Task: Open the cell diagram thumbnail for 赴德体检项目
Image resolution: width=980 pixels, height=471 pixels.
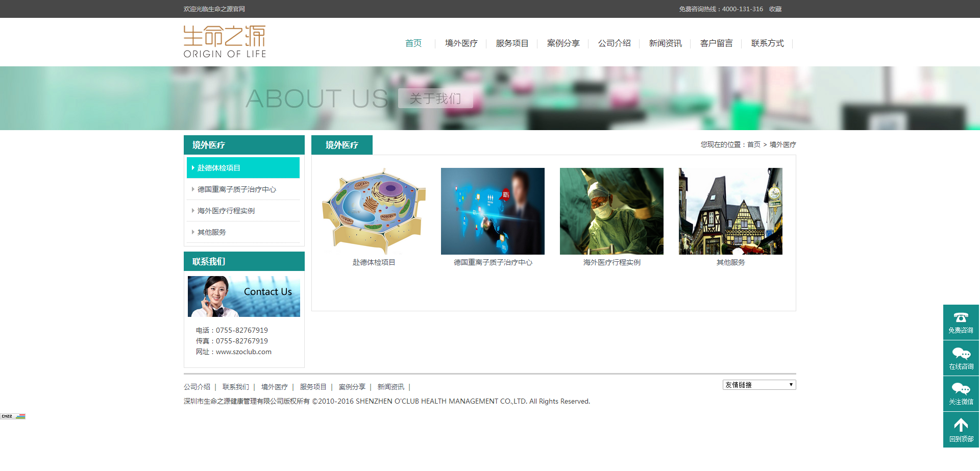Action: [374, 211]
